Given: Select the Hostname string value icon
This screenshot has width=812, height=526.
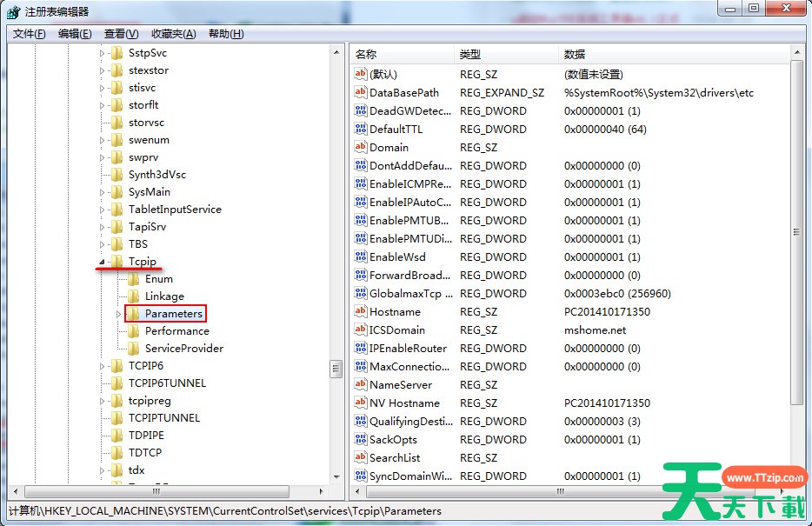Looking at the screenshot, I should [361, 312].
